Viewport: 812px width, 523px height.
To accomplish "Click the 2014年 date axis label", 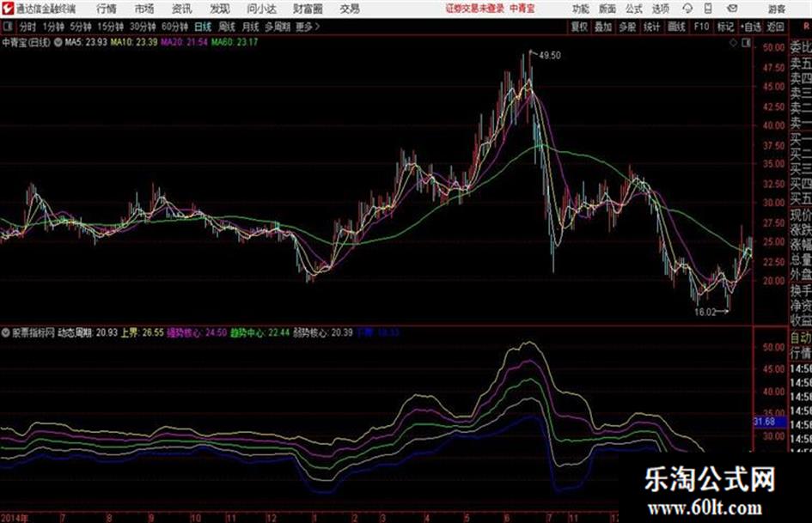I will point(14,518).
